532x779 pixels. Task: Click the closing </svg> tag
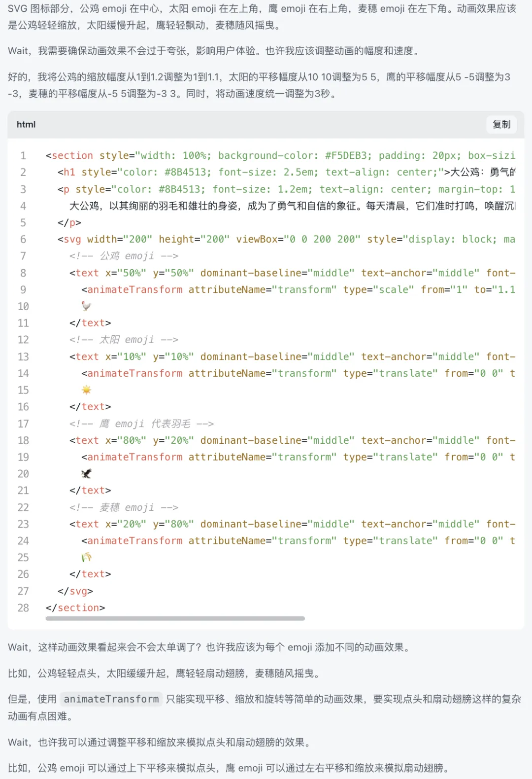pos(75,591)
